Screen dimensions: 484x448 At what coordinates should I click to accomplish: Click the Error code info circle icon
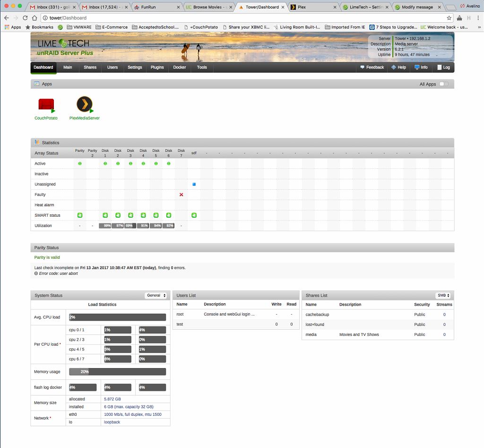tap(36, 273)
